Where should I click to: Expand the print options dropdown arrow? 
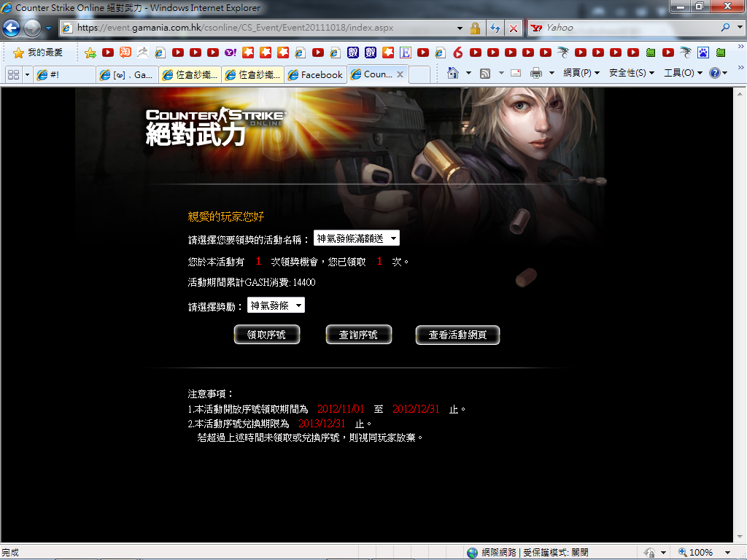(551, 73)
